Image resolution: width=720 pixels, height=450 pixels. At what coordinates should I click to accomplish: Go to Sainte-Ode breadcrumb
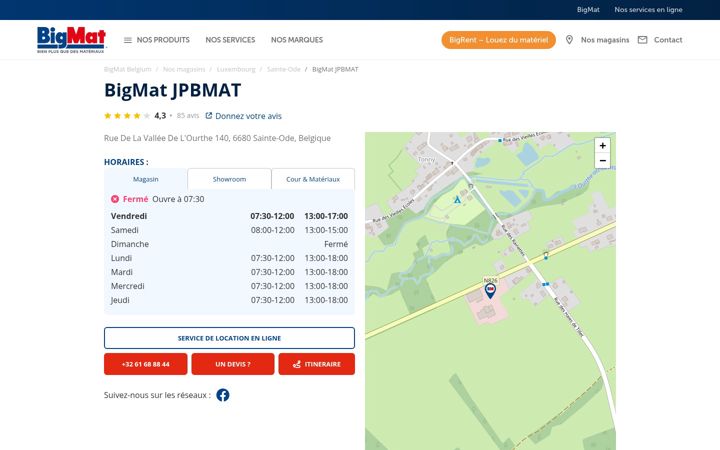pyautogui.click(x=284, y=69)
